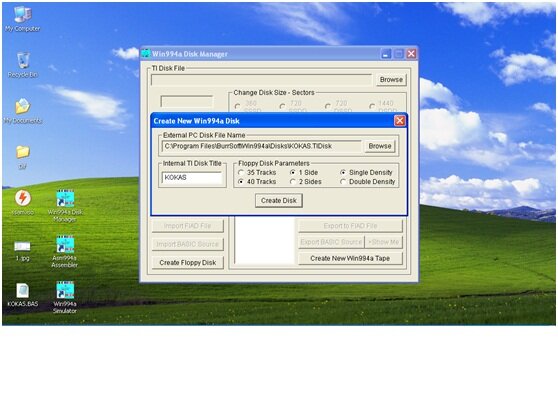Select the Win994a Disk Manager shortcut

coord(65,206)
